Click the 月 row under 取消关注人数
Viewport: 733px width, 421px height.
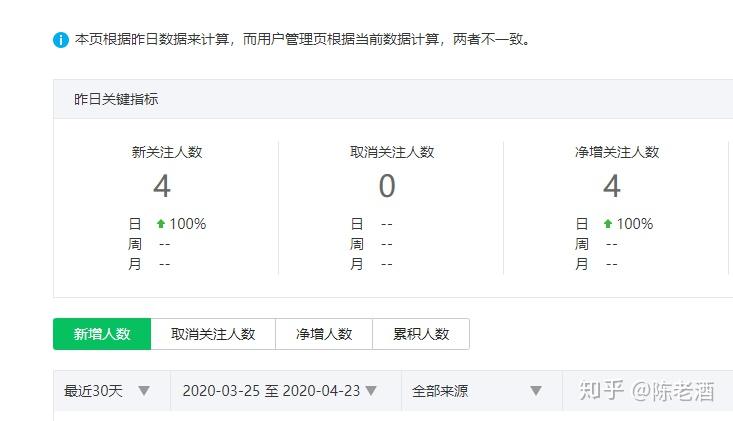tap(371, 264)
